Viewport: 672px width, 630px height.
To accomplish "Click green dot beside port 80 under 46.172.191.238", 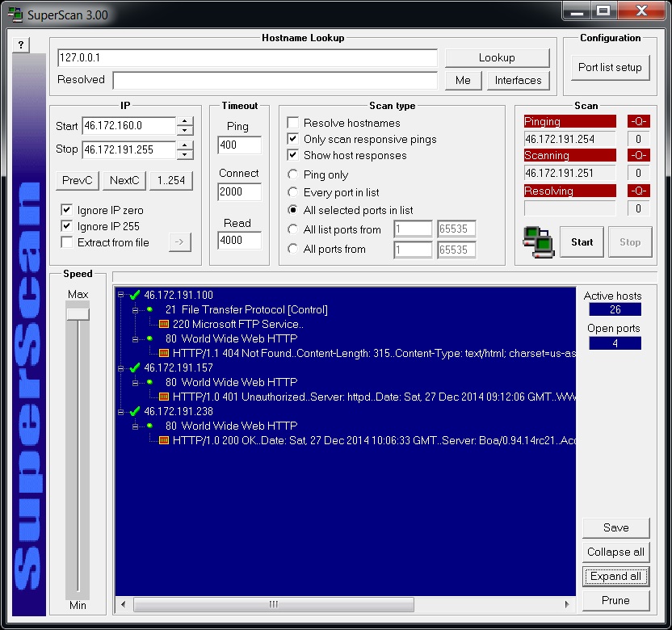I will 149,426.
